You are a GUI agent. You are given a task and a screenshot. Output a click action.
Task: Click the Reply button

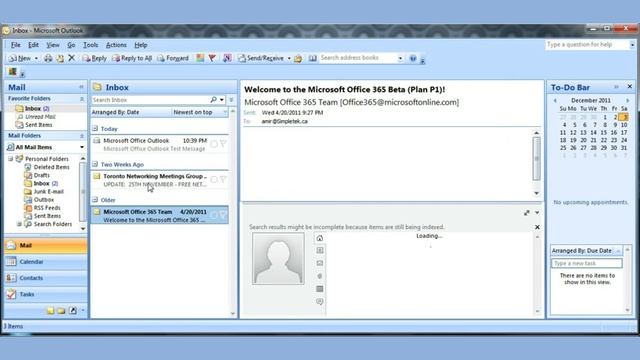[94, 58]
